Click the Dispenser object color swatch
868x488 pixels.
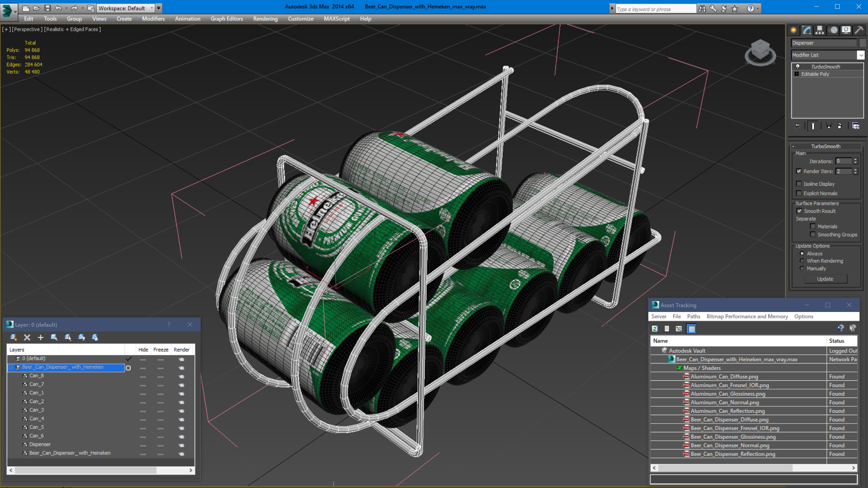[x=862, y=43]
